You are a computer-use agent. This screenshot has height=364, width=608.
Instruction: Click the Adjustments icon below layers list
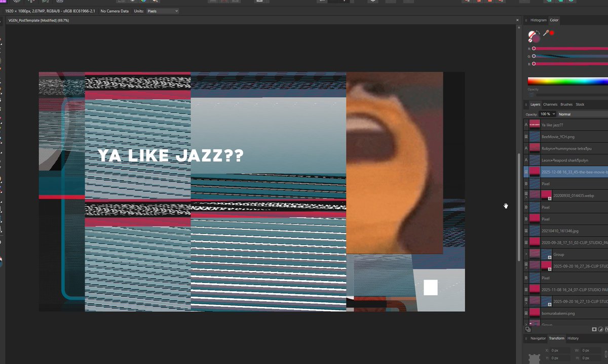point(600,329)
